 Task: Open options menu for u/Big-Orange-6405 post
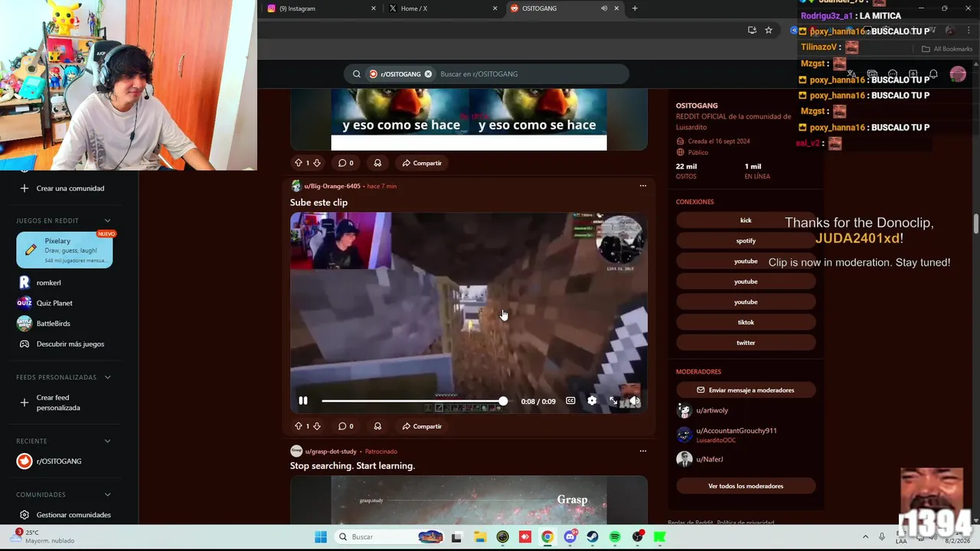point(643,186)
